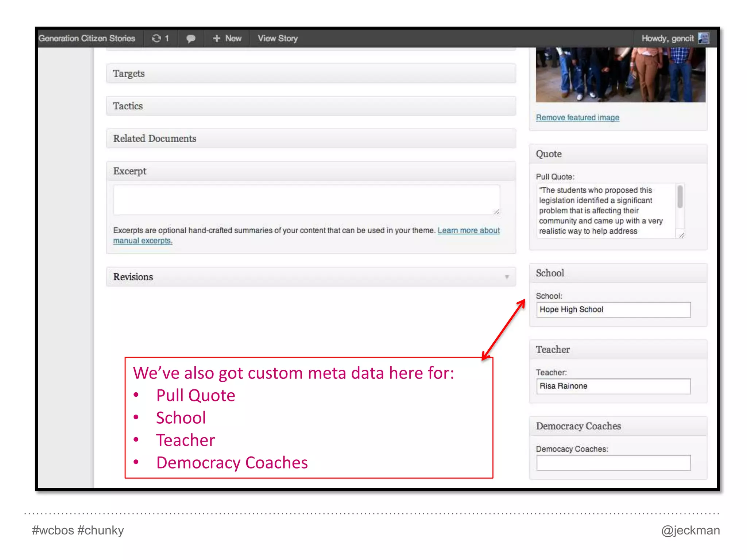This screenshot has height=560, width=747.
Task: Click the Pull Quote textarea resize handle
Action: coord(681,235)
